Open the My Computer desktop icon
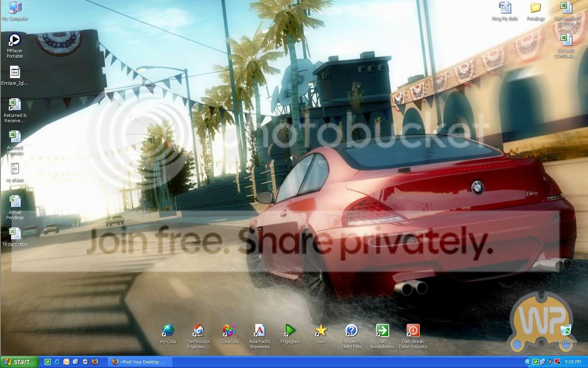This screenshot has height=368, width=588. coord(15,11)
